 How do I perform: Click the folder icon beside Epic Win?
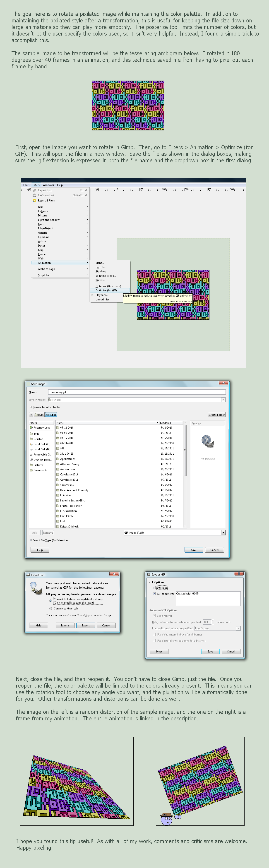(x=58, y=495)
